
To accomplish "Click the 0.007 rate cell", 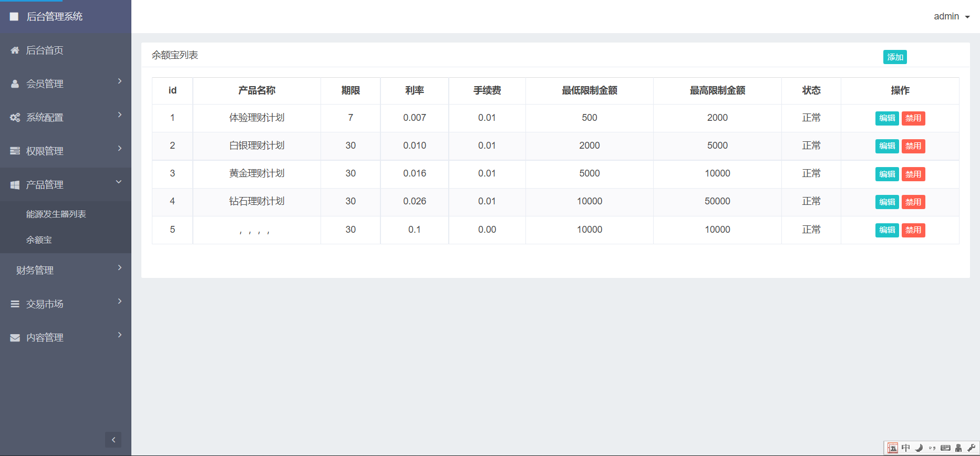I will 415,118.
